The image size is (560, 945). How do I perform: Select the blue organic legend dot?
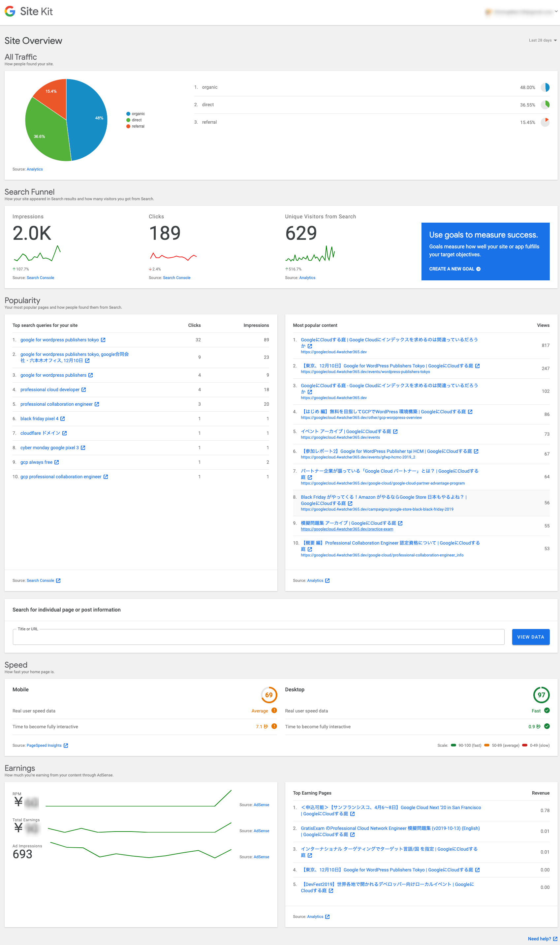pyautogui.click(x=128, y=113)
